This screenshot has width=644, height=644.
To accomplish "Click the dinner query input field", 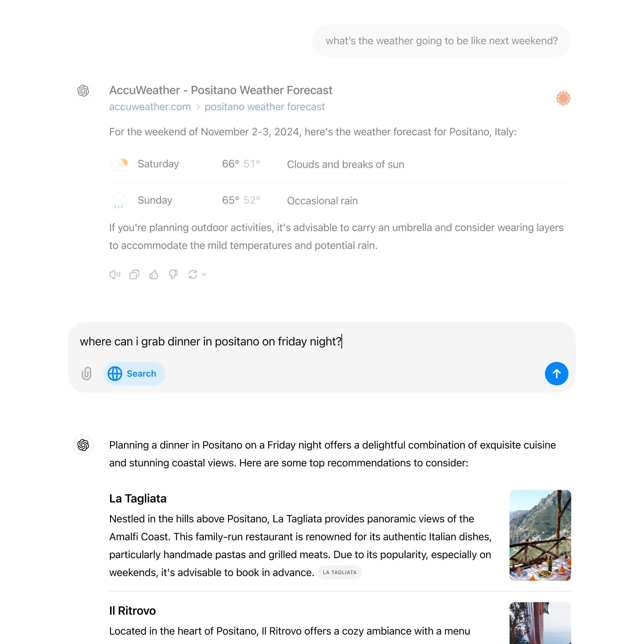I will tap(322, 341).
